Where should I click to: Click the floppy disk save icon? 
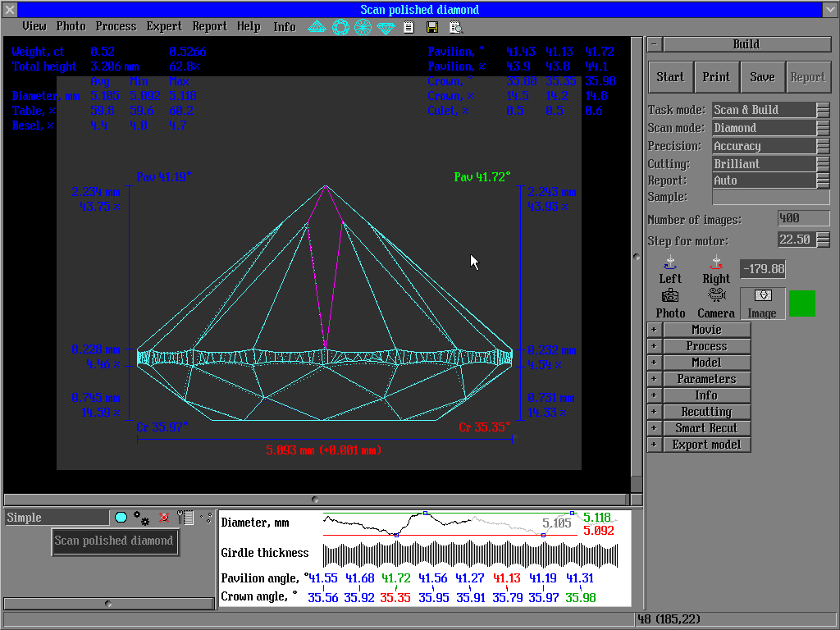click(x=432, y=27)
